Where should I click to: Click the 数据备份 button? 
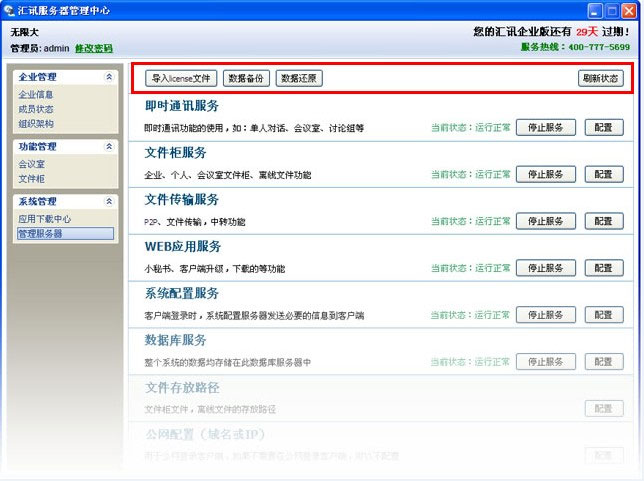tap(246, 78)
